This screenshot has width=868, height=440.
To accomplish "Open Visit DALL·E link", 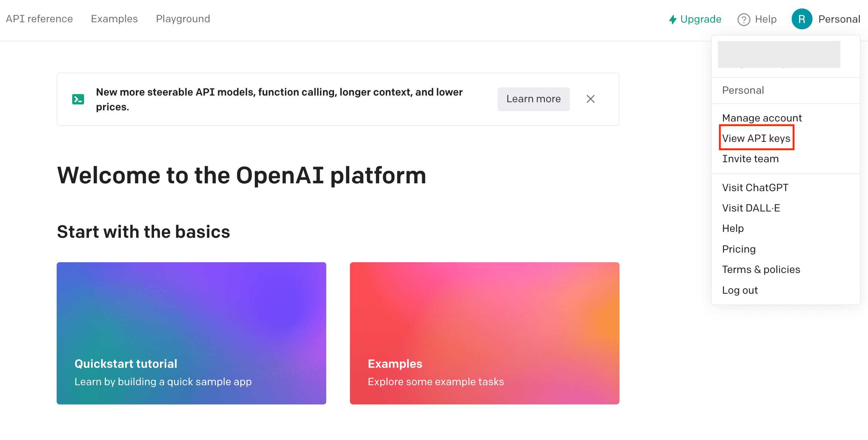I will [751, 208].
